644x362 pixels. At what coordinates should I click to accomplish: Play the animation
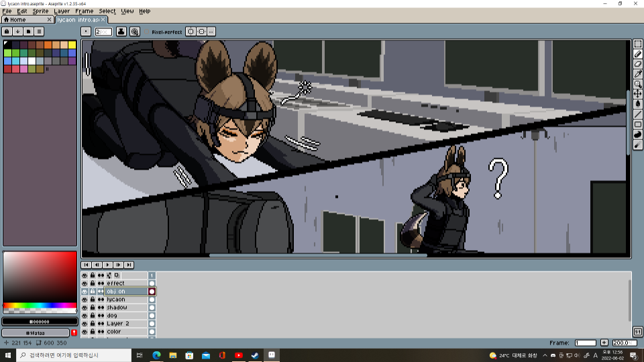click(x=107, y=265)
